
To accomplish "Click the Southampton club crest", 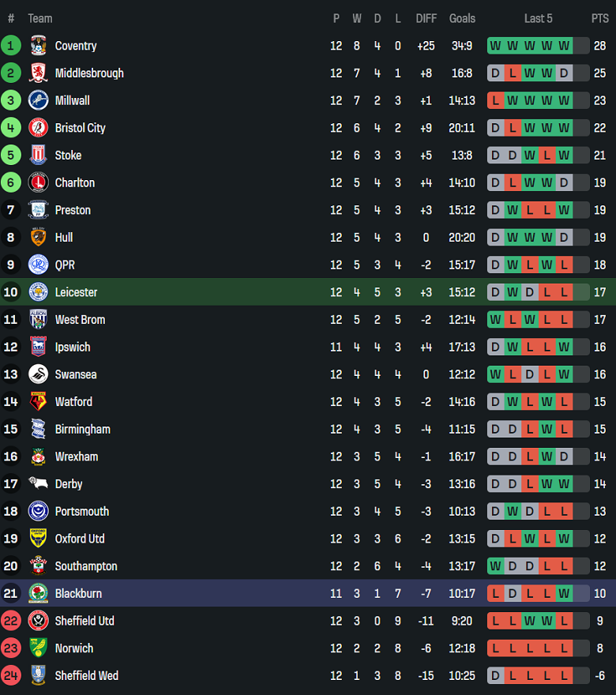I will (38, 566).
